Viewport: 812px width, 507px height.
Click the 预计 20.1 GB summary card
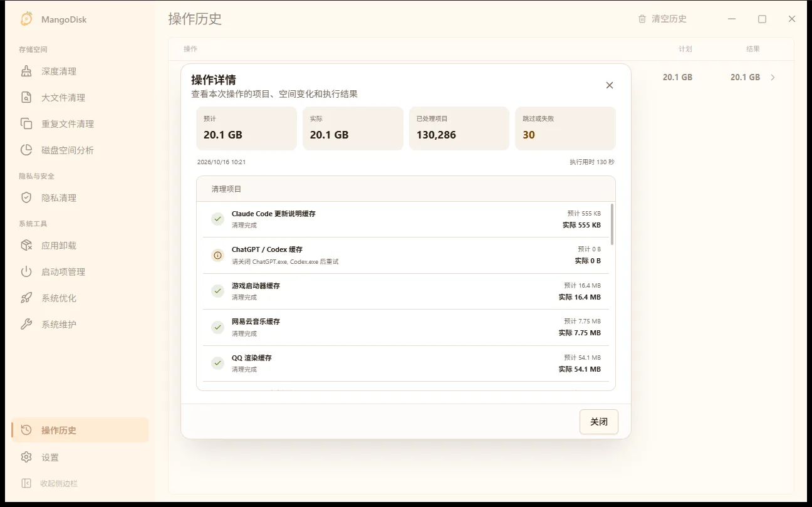pyautogui.click(x=247, y=128)
